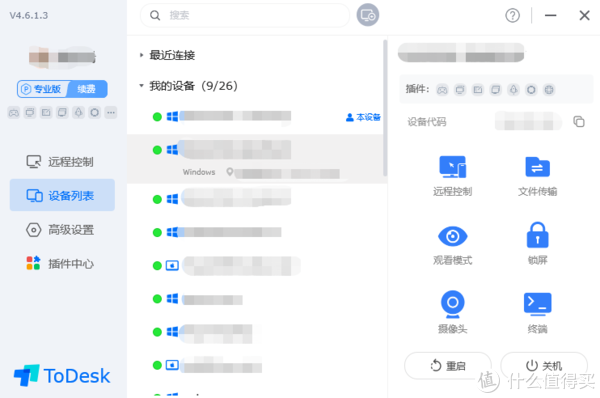
Task: Click the rocket plugin icon in left sidebar
Action: pyautogui.click(x=78, y=113)
